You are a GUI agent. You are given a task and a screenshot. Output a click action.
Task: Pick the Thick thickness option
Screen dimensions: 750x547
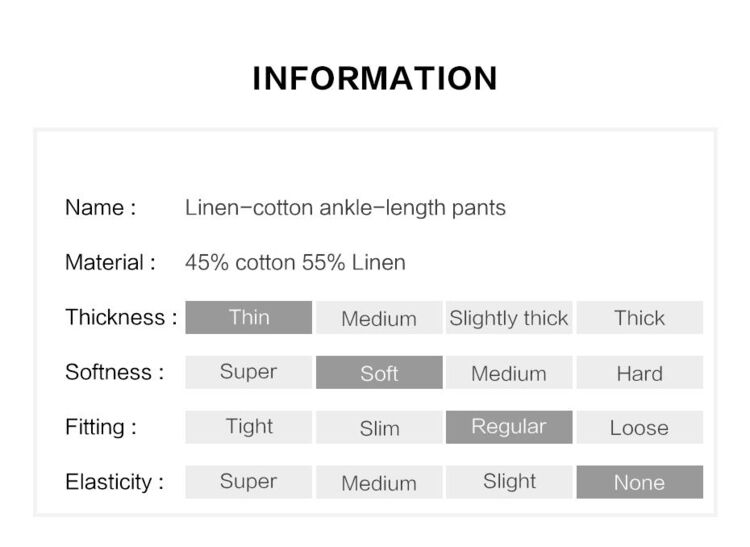(640, 317)
